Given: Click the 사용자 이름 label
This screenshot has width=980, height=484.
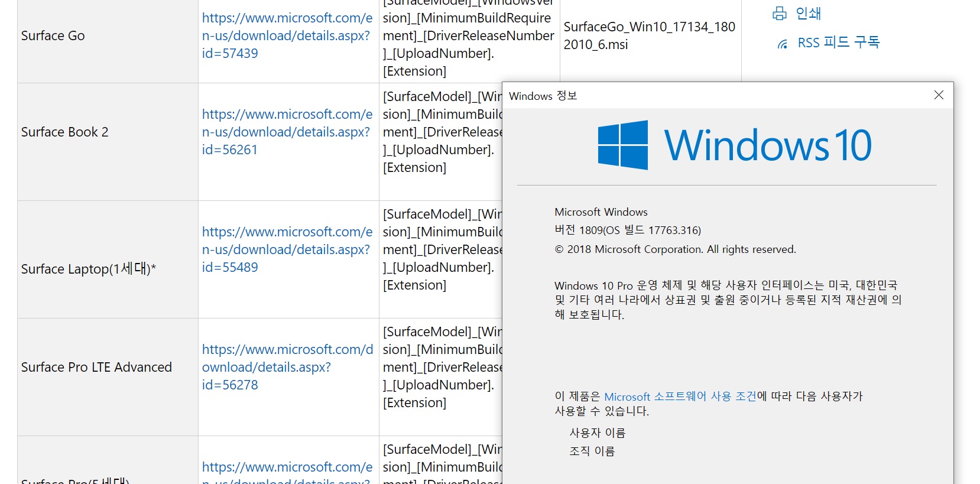Looking at the screenshot, I should [598, 433].
